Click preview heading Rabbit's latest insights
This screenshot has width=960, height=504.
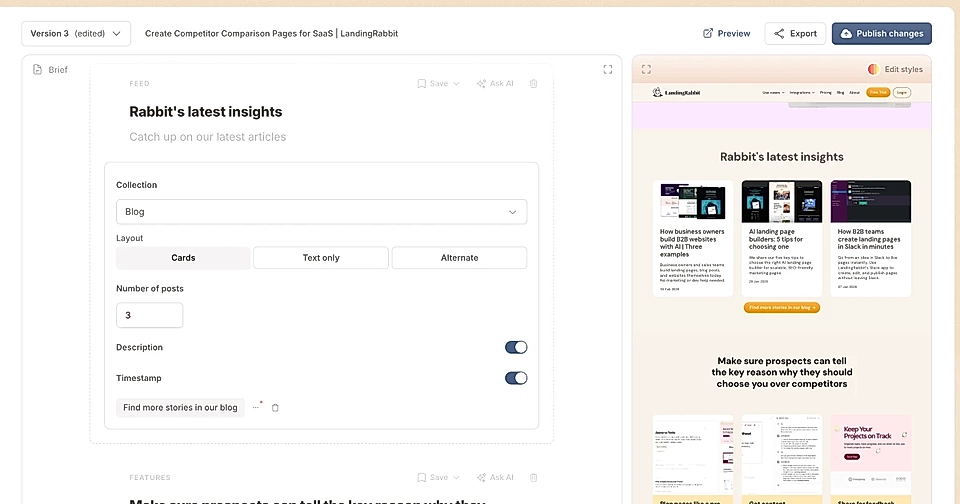pos(782,157)
